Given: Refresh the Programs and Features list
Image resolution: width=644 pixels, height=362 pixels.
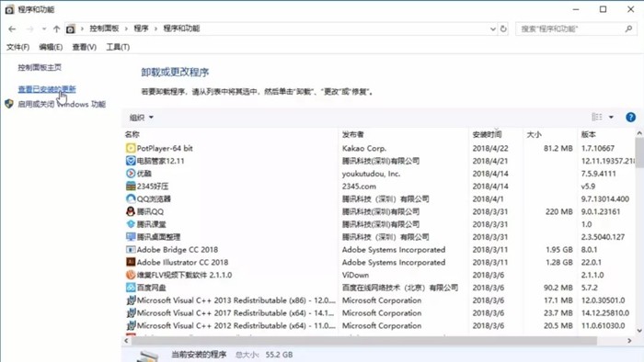Looking at the screenshot, I should click(503, 28).
